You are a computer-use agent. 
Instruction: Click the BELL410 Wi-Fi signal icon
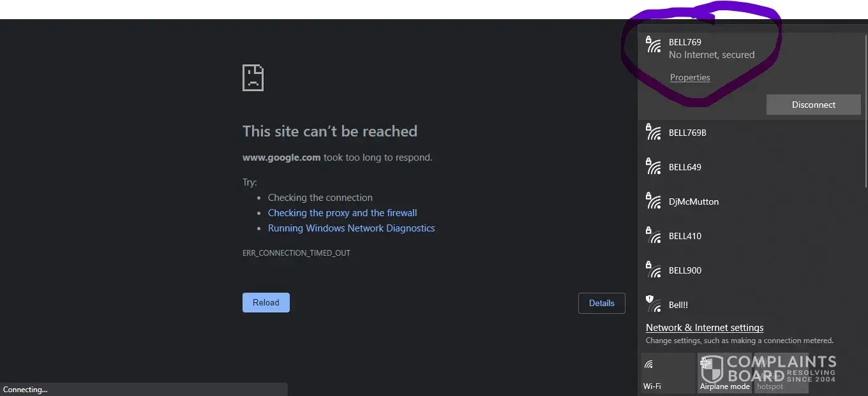pos(653,235)
